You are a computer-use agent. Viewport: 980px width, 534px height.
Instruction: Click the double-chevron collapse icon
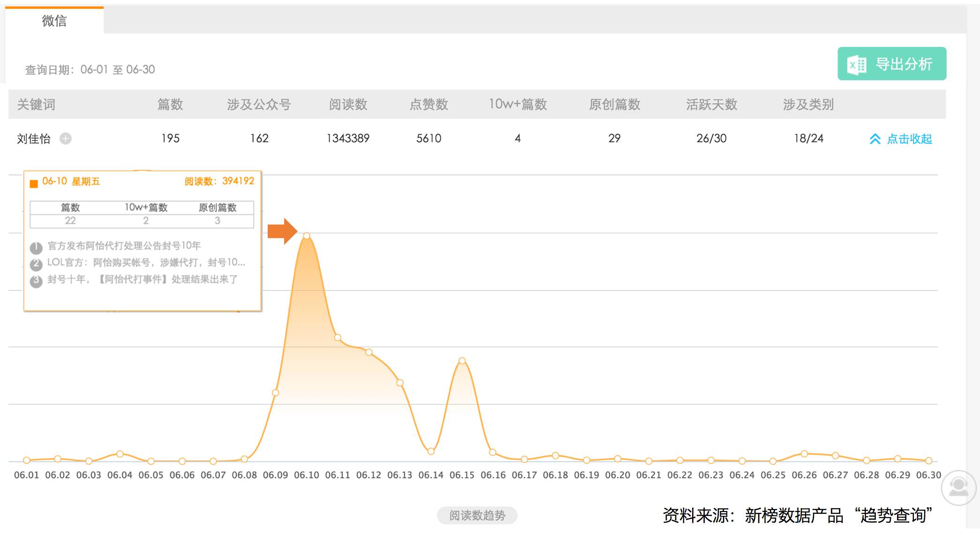[x=875, y=139]
